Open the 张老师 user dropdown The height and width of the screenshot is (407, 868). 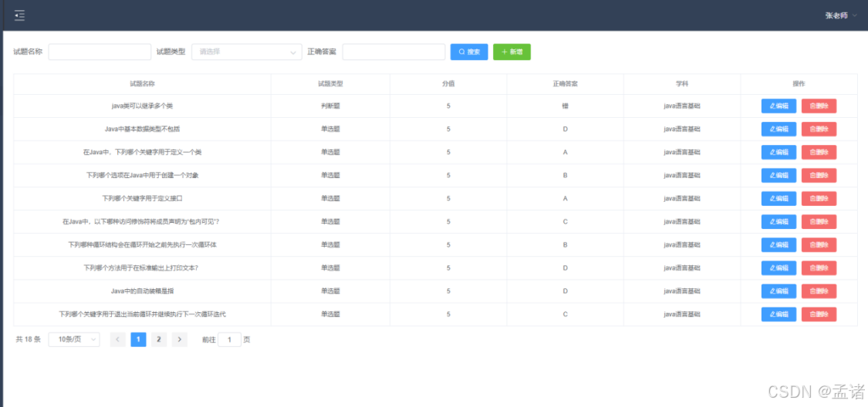pos(841,15)
